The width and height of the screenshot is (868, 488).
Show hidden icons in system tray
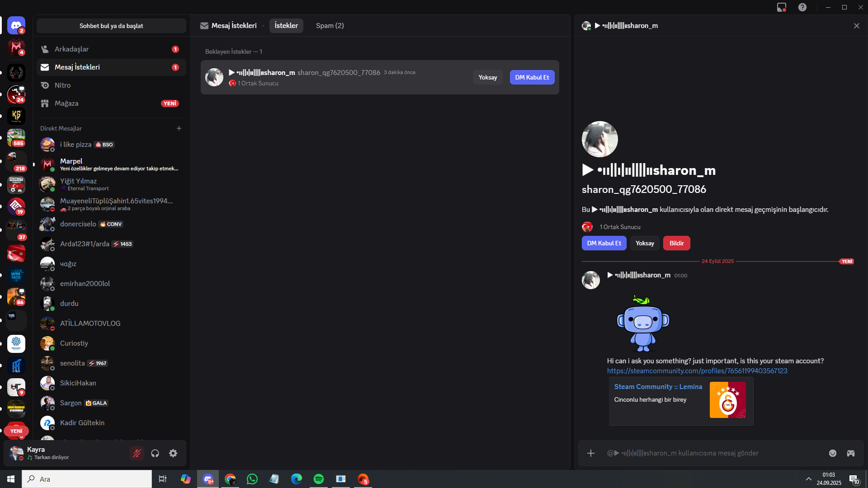pyautogui.click(x=808, y=479)
